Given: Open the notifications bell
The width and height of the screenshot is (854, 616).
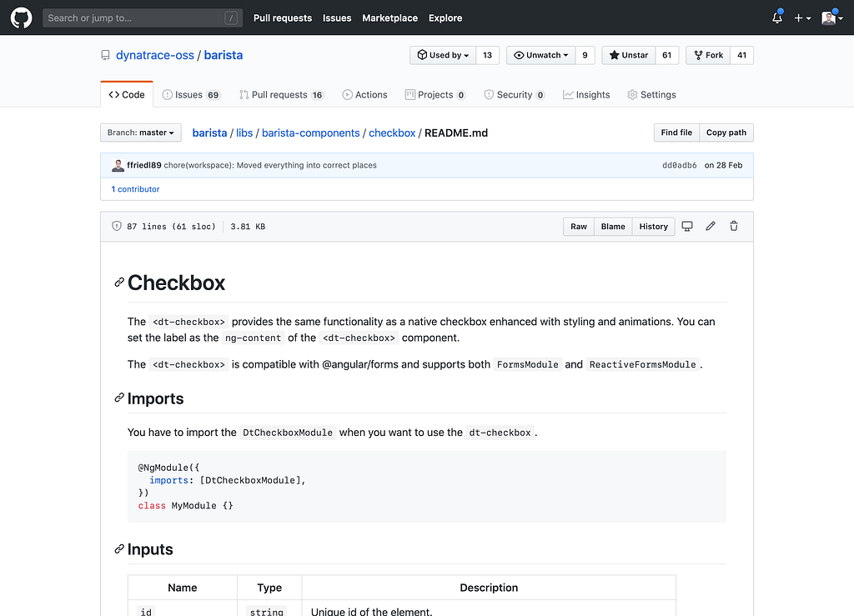Looking at the screenshot, I should [x=776, y=18].
